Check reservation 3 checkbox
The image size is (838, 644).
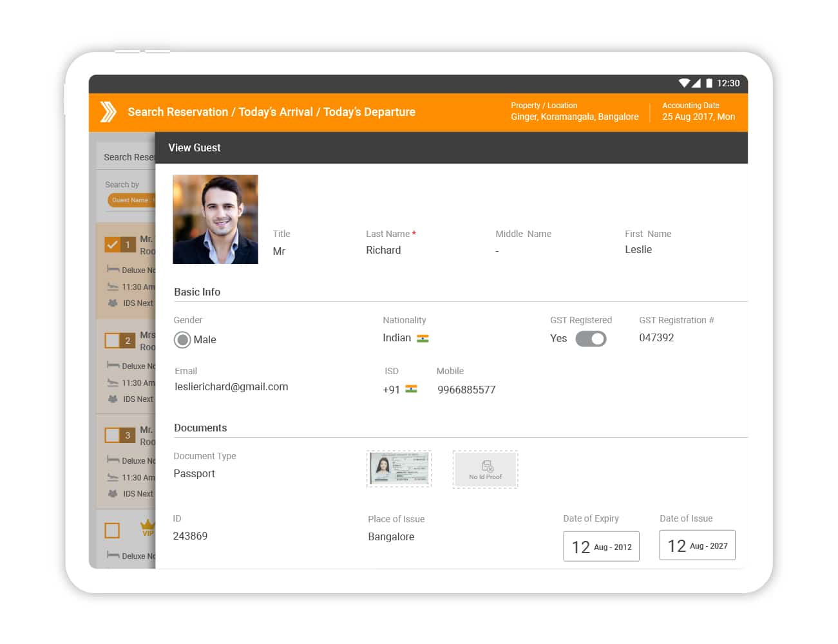[x=112, y=435]
